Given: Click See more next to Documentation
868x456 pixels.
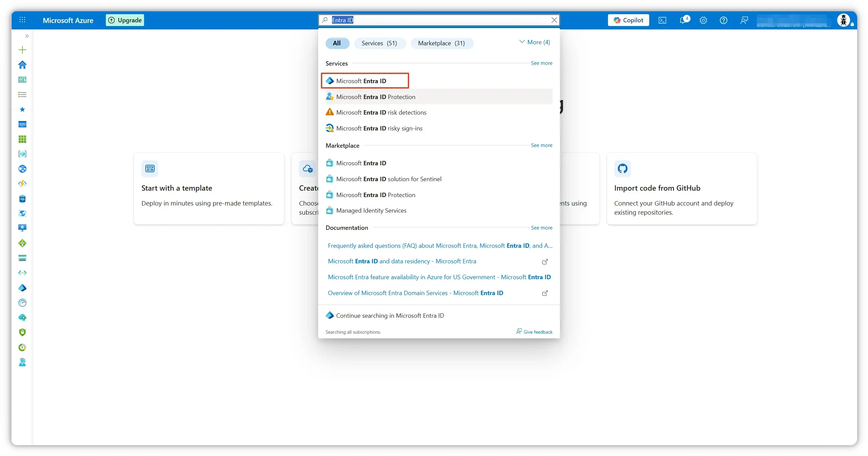Looking at the screenshot, I should coord(541,227).
